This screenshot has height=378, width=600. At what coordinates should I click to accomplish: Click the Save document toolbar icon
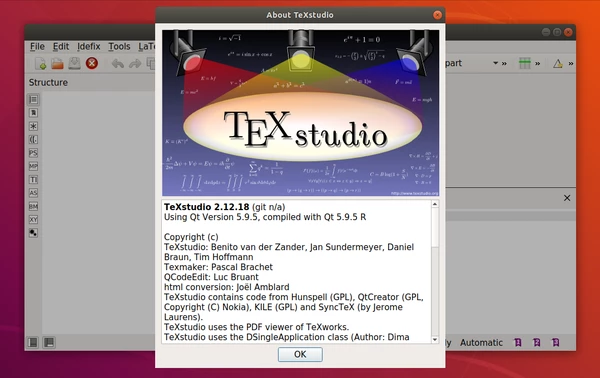pos(74,63)
